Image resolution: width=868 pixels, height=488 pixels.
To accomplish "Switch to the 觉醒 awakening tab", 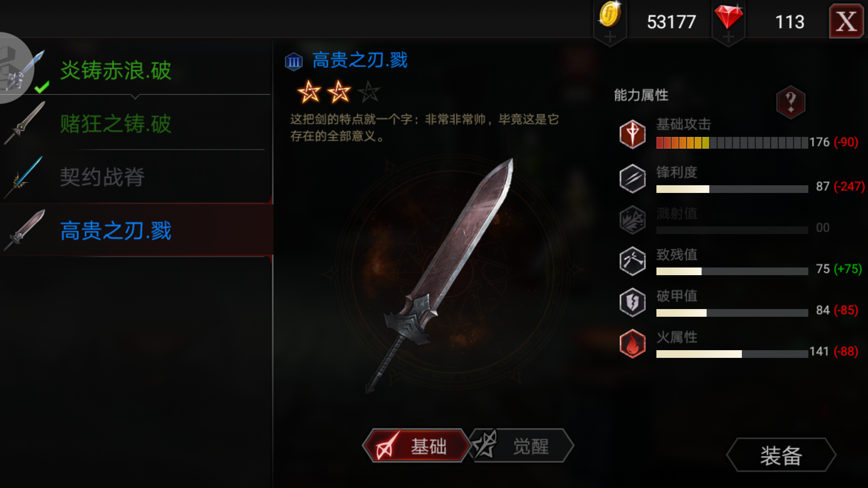I will 522,446.
